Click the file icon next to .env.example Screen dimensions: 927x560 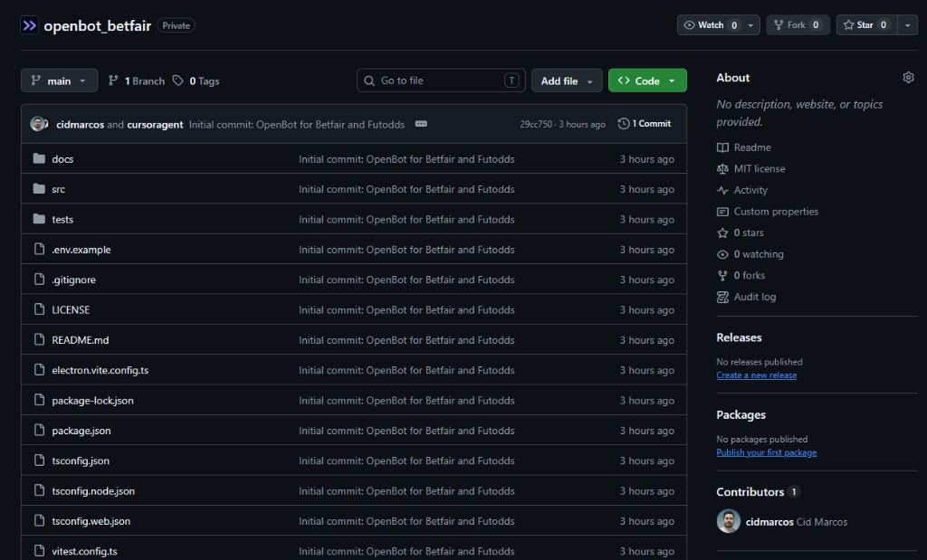[x=39, y=249]
